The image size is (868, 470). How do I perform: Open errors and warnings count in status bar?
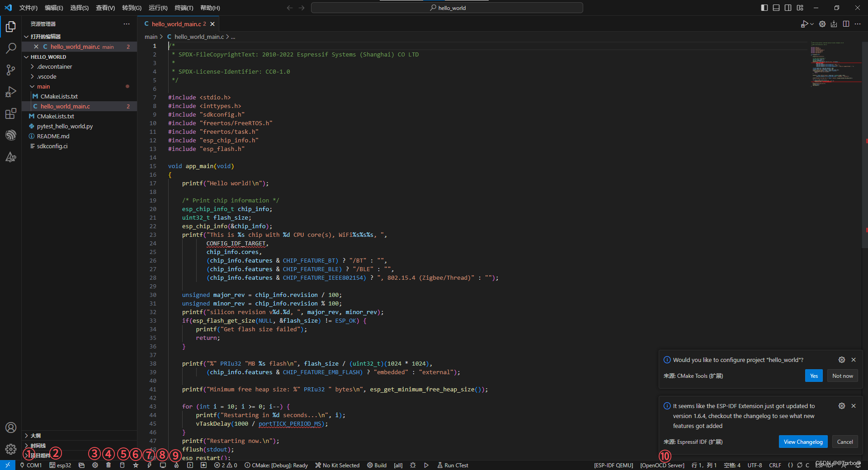pyautogui.click(x=226, y=465)
